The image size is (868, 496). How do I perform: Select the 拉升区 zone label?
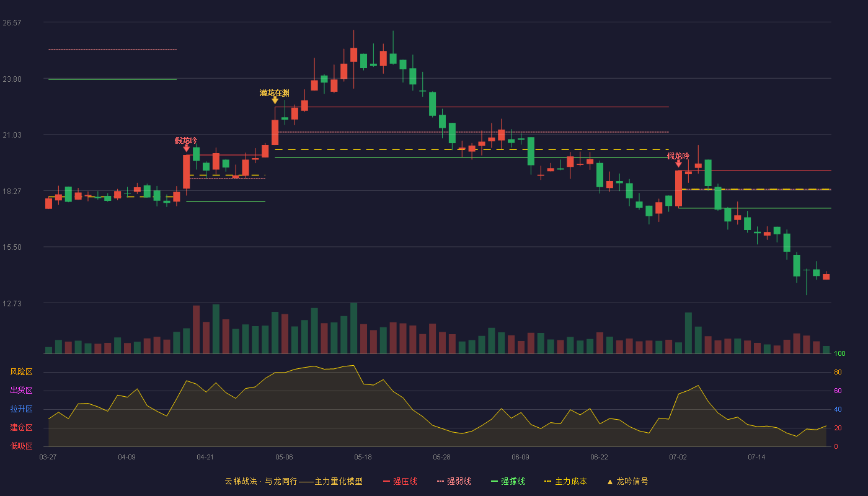tap(21, 409)
